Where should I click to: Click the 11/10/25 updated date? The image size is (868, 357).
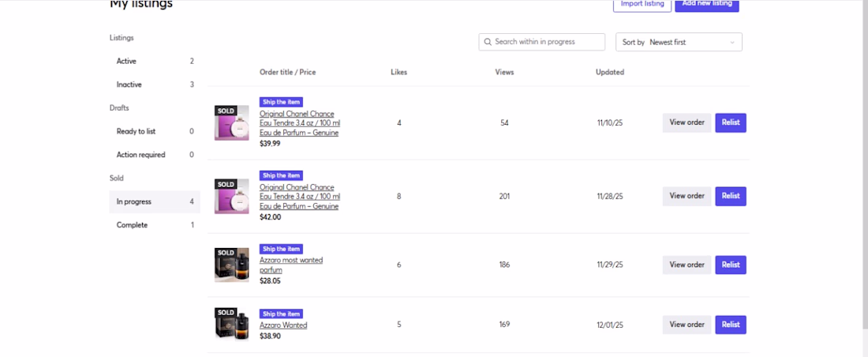pos(609,123)
